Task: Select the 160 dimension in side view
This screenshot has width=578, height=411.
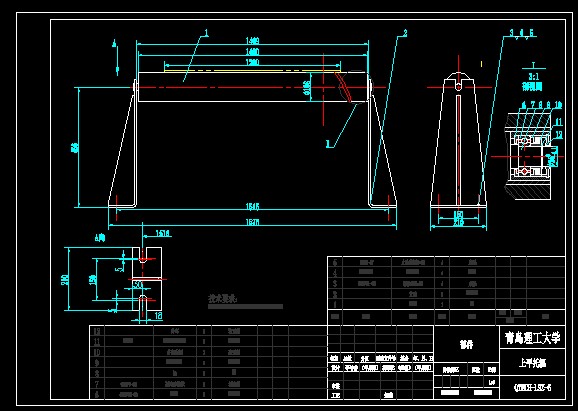Action: pyautogui.click(x=458, y=214)
